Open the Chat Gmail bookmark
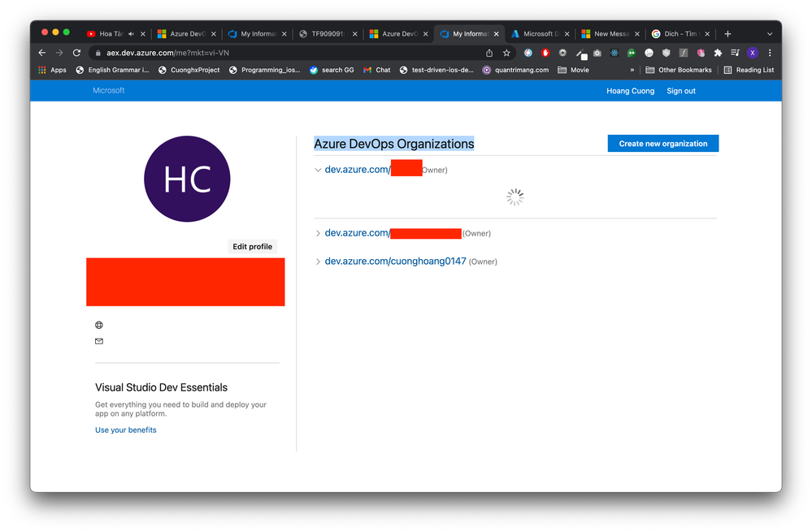The height and width of the screenshot is (532, 812). [377, 70]
